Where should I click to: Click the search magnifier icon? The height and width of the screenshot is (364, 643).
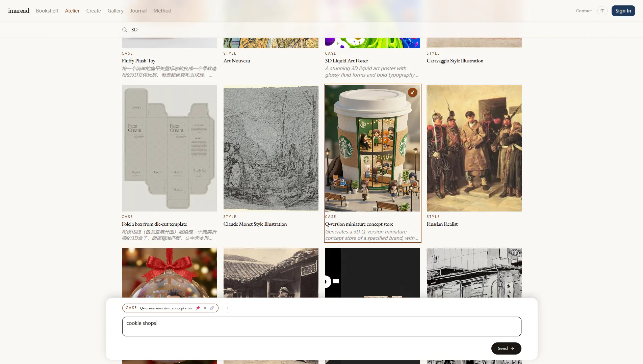[125, 30]
